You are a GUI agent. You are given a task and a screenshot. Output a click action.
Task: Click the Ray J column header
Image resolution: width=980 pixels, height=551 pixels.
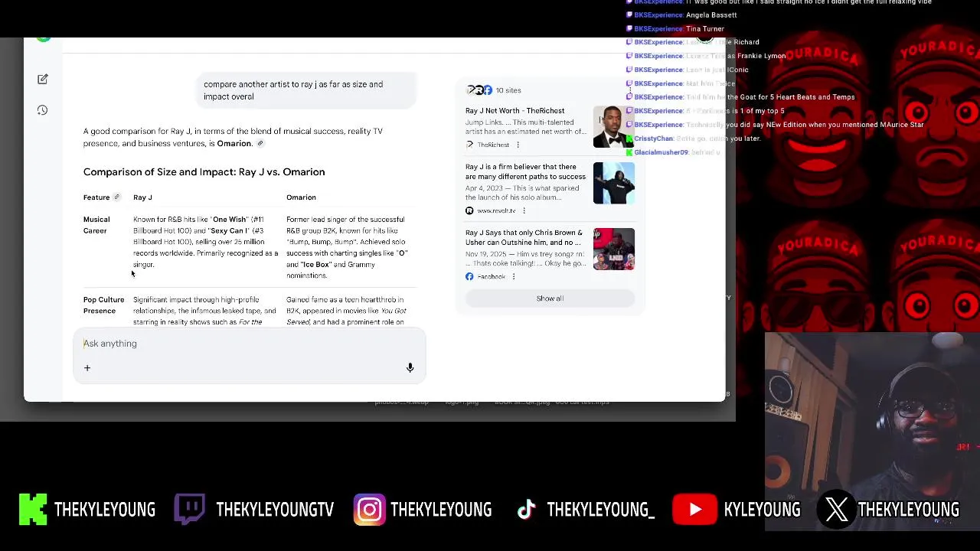click(x=142, y=197)
